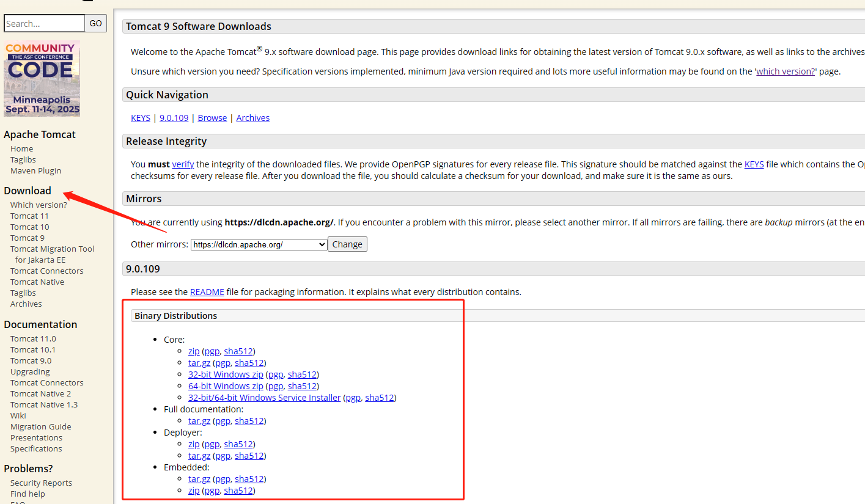Screen dimensions: 865x504
Task: Download Embedded zip
Action: [x=194, y=491]
